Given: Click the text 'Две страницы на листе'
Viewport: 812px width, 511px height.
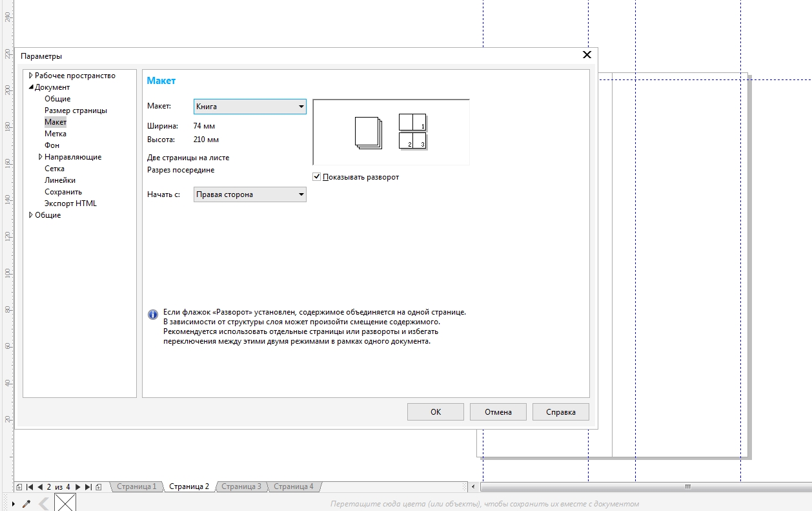Looking at the screenshot, I should [x=188, y=157].
